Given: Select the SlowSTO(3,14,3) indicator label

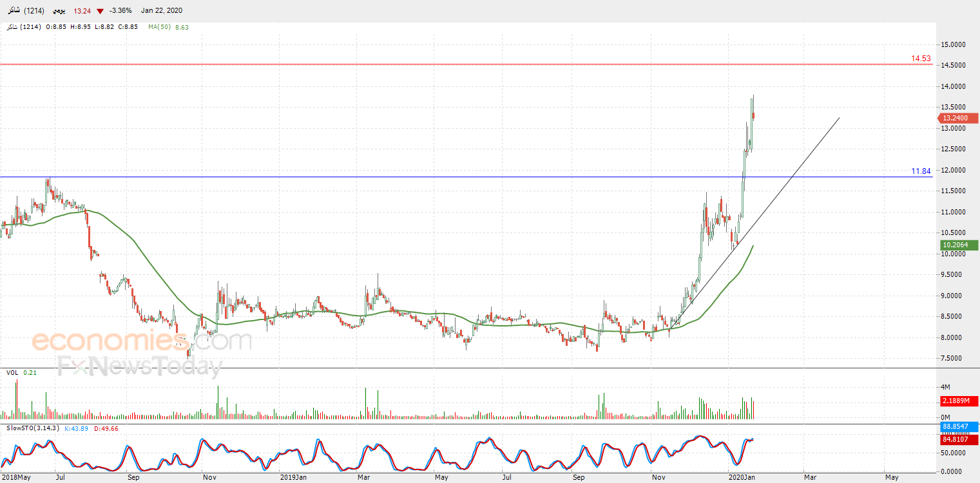Looking at the screenshot, I should click(33, 428).
